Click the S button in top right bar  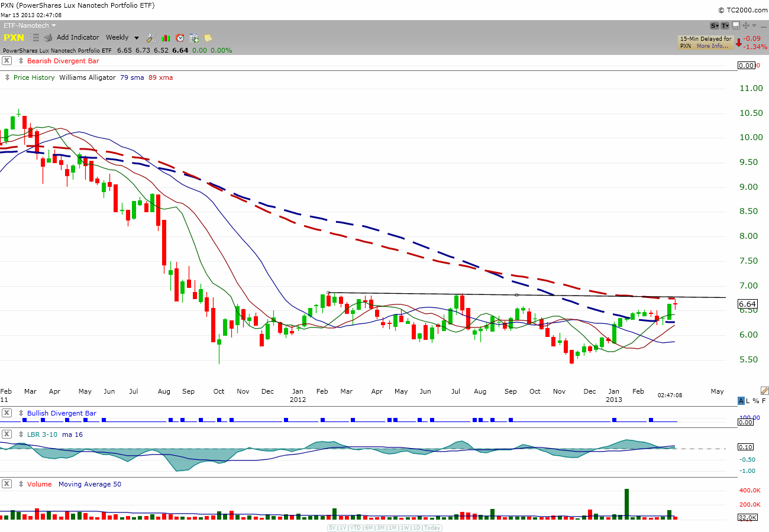click(715, 25)
